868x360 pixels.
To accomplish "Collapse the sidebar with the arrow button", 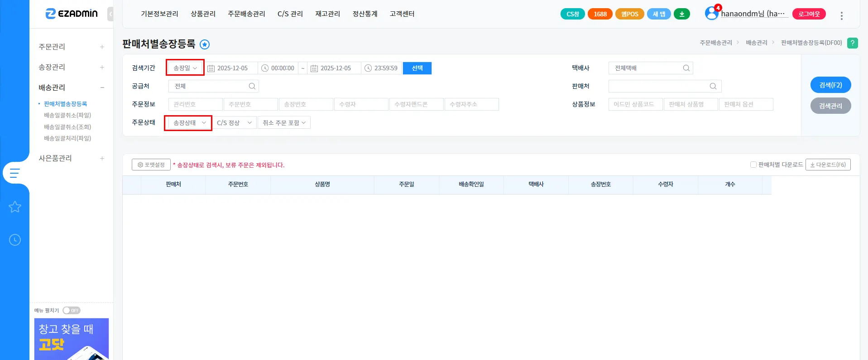I will pyautogui.click(x=110, y=14).
